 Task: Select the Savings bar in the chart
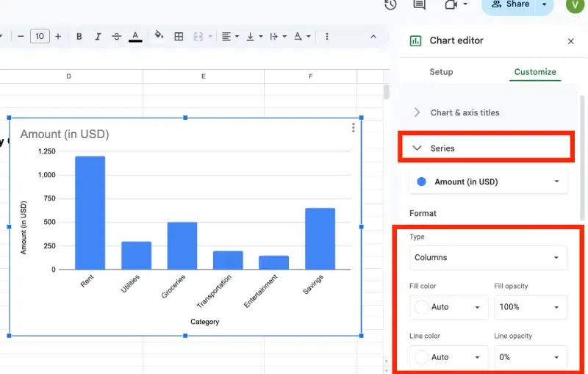coord(320,239)
